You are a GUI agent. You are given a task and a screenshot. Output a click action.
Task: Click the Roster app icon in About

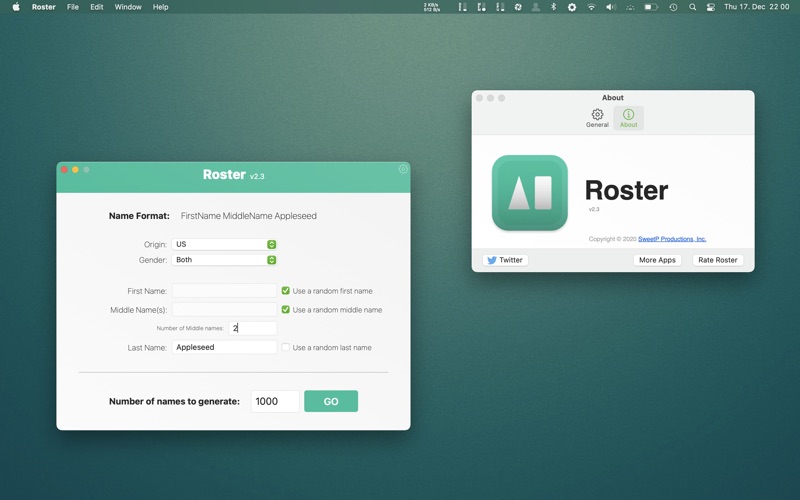[530, 193]
